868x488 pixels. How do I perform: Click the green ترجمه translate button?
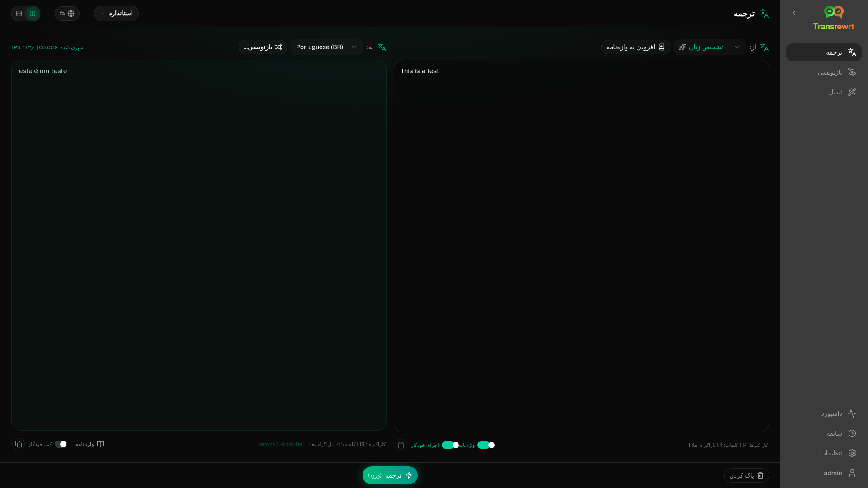[390, 475]
